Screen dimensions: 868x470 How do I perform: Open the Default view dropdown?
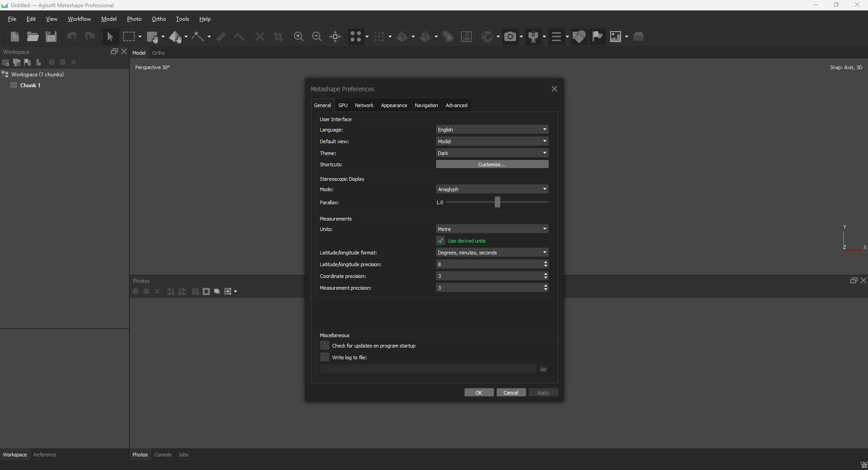point(492,141)
